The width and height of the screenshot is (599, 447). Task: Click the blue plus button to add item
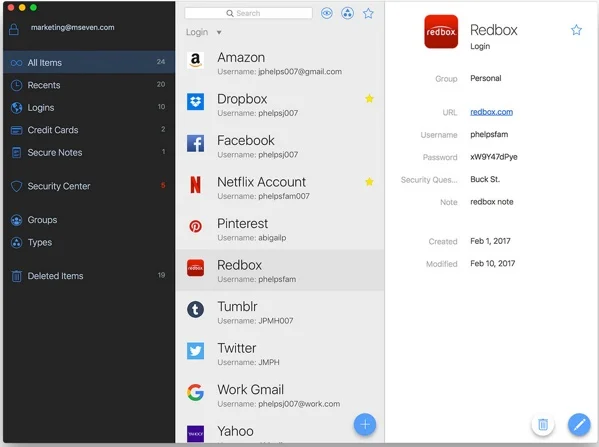(x=365, y=424)
